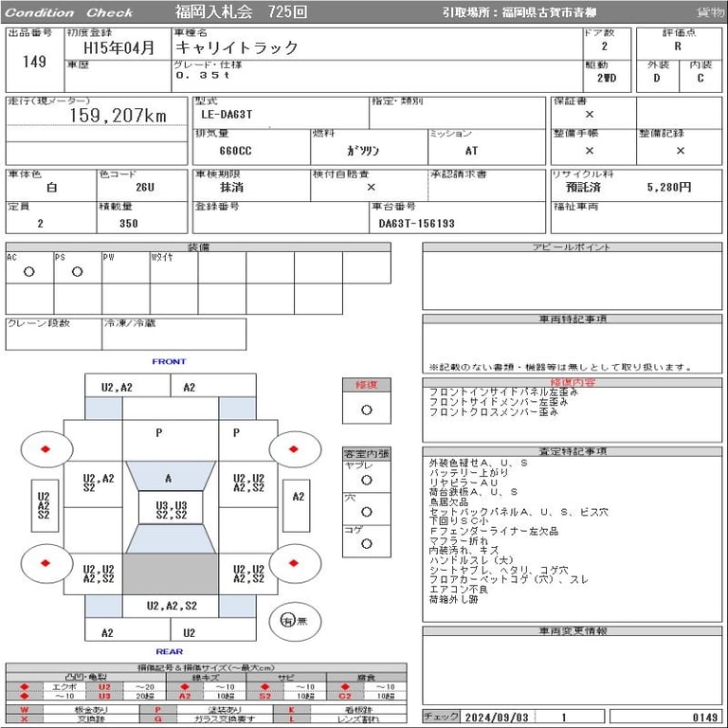
Task: Click the overall rating R
Action: click(678, 46)
